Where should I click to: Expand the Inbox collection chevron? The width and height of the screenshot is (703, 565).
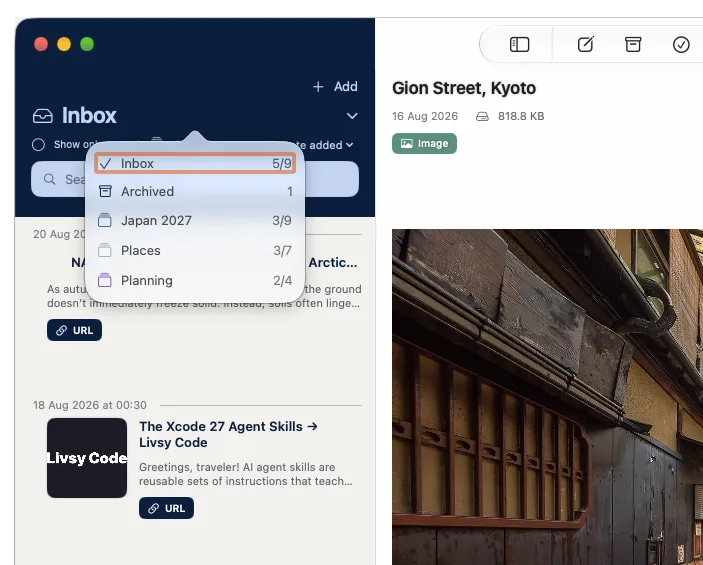coord(352,116)
